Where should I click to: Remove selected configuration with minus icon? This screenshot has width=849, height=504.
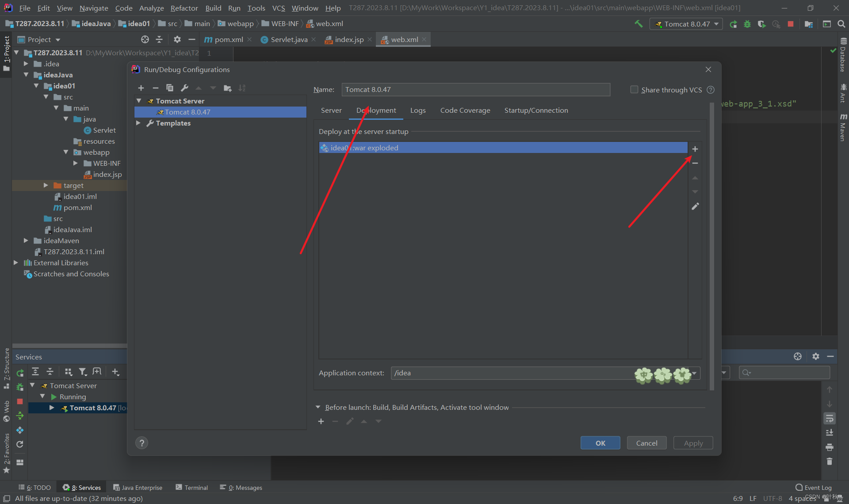pyautogui.click(x=156, y=88)
